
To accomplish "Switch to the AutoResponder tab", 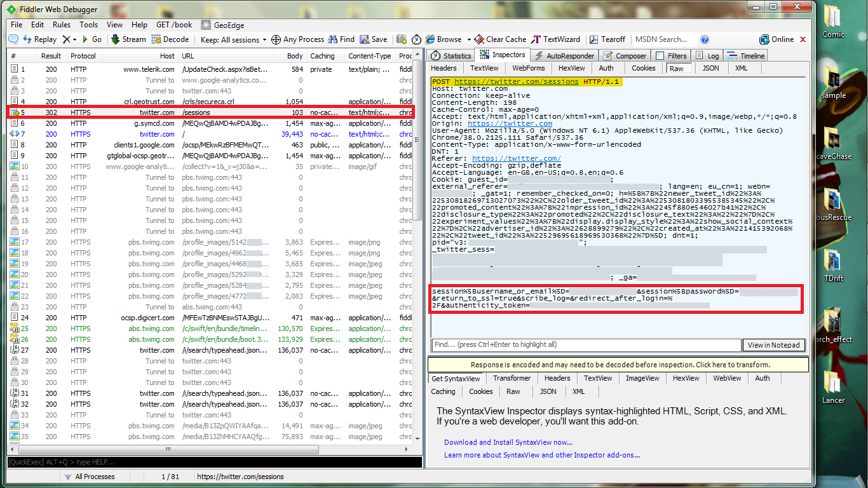I will point(563,56).
